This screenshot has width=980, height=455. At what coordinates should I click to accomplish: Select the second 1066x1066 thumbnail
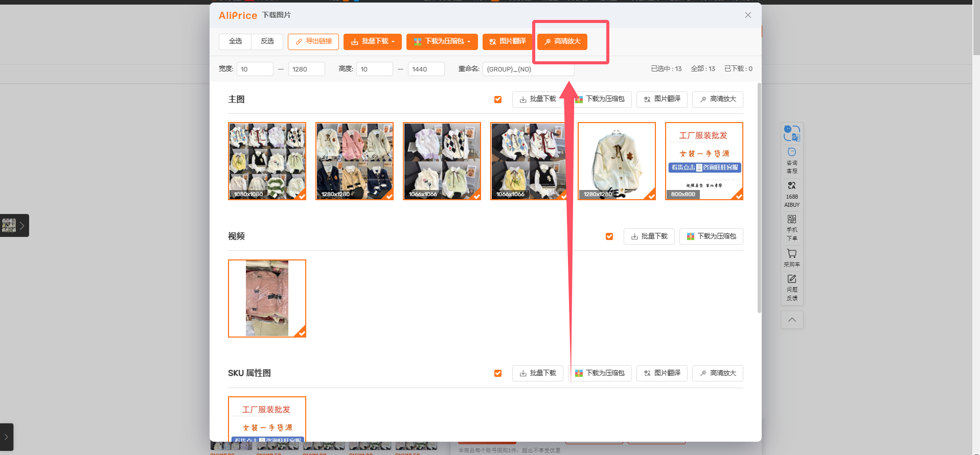pyautogui.click(x=529, y=161)
